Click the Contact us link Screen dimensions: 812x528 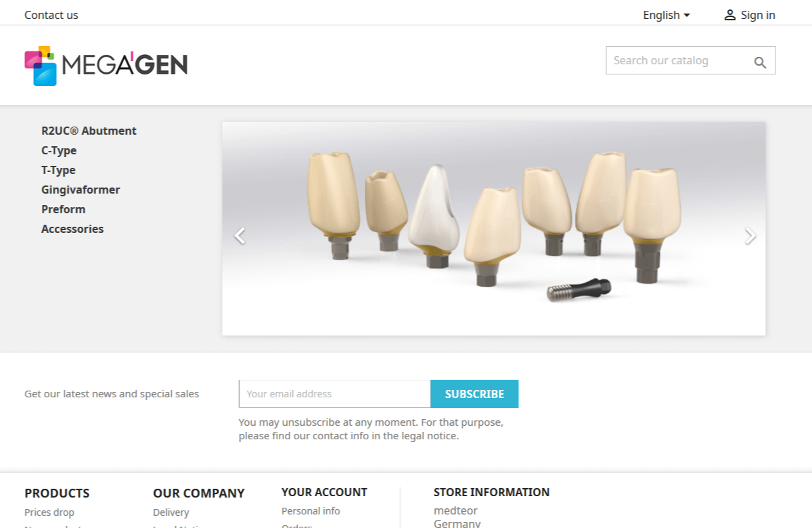(x=51, y=15)
